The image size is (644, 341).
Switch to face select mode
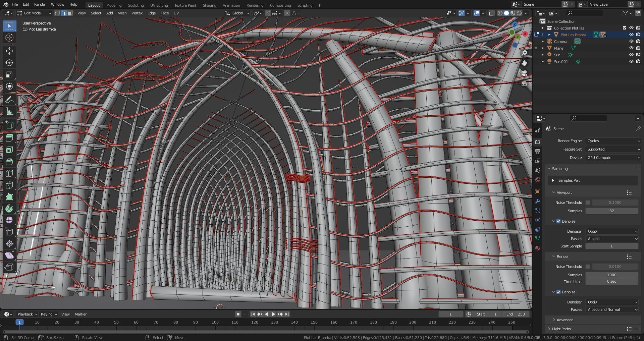coord(70,13)
